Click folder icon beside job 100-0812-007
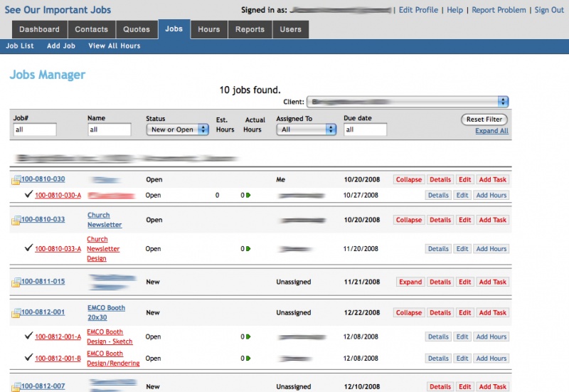This screenshot has height=392, width=569. pyautogui.click(x=16, y=387)
